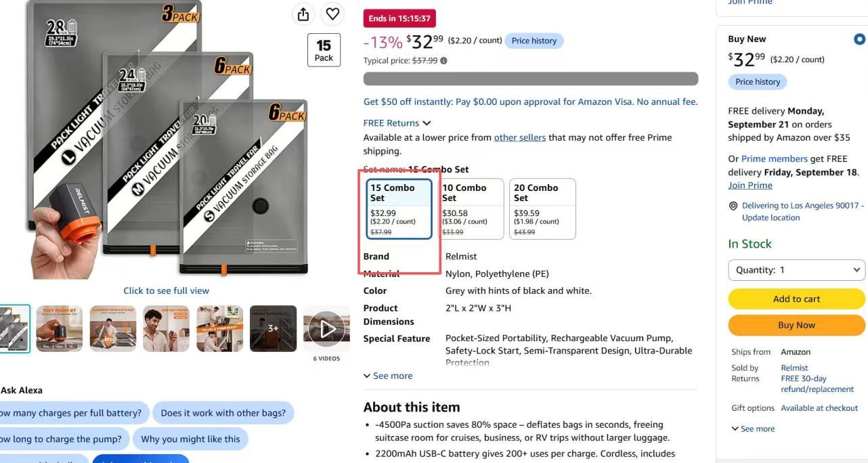Choose the 15 Combo Set option
Image resolution: width=868 pixels, height=463 pixels.
coord(399,209)
